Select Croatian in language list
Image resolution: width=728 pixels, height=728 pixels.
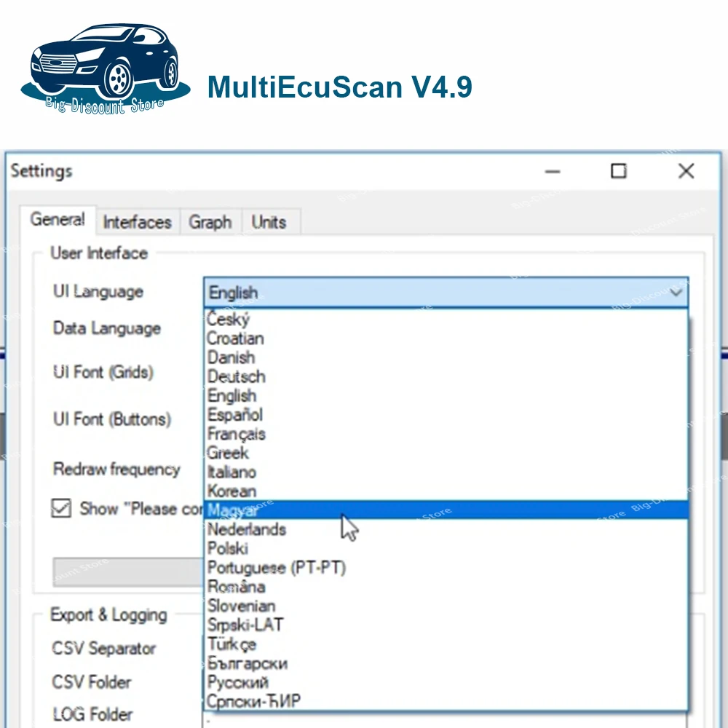pyautogui.click(x=446, y=339)
